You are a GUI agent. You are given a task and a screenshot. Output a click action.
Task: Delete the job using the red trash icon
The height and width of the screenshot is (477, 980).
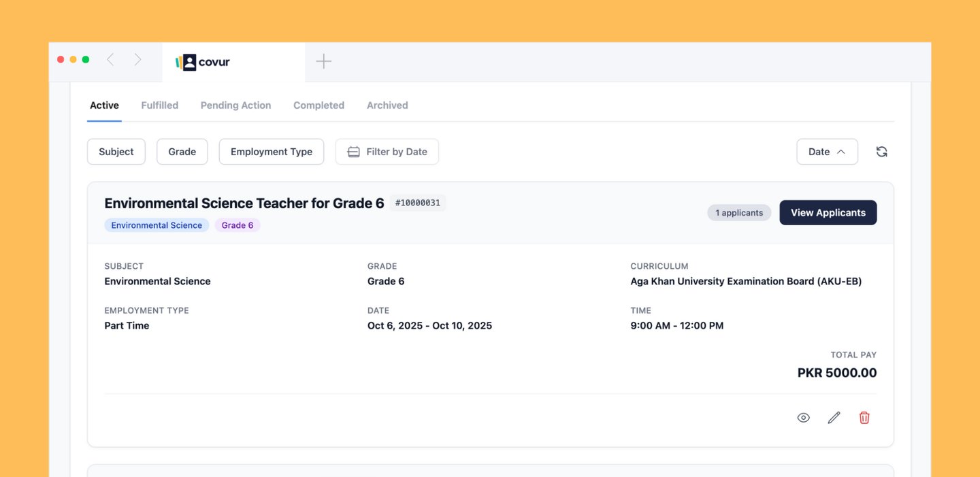pos(864,418)
